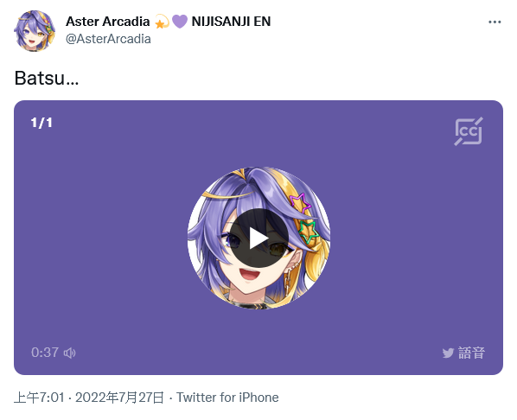Image resolution: width=517 pixels, height=420 pixels.
Task: Open the tweet's more options menu
Action: click(495, 22)
